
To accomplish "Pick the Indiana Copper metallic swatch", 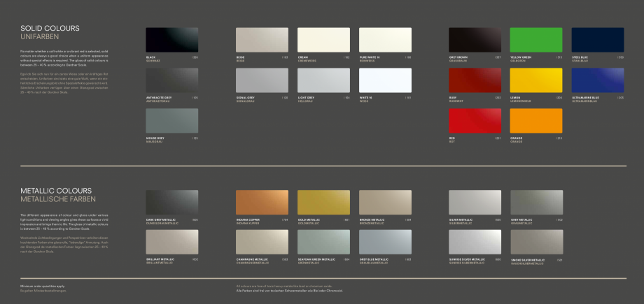I will point(262,202).
